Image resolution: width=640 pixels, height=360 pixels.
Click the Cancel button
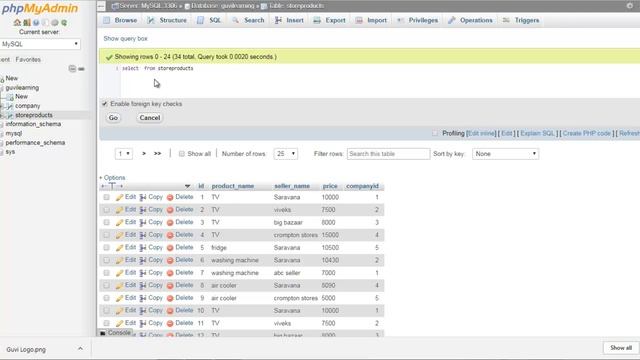(x=150, y=118)
